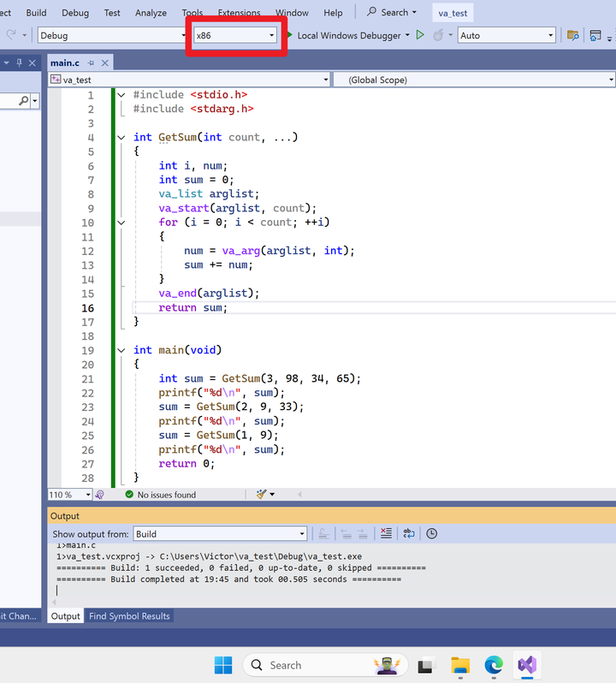Click the Search button in the title bar

[391, 12]
